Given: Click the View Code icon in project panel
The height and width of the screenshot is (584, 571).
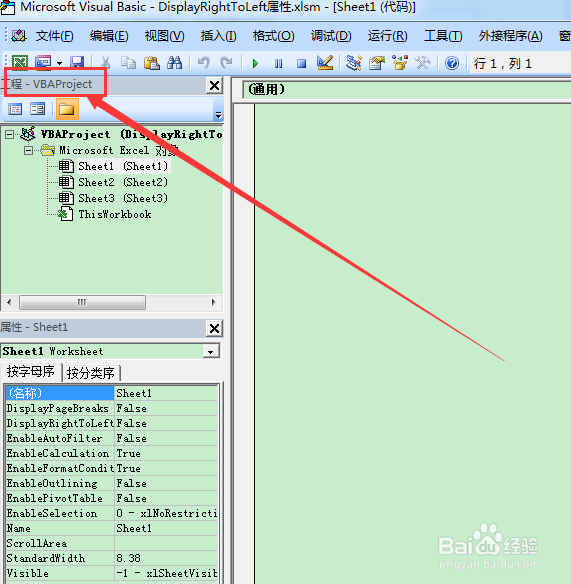Looking at the screenshot, I should click(x=15, y=109).
